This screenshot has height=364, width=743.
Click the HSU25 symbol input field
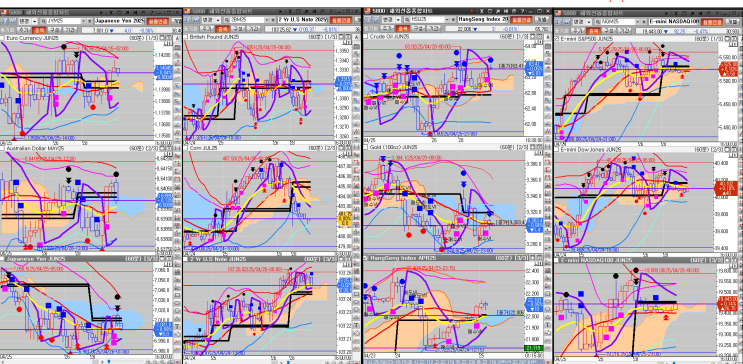(427, 19)
